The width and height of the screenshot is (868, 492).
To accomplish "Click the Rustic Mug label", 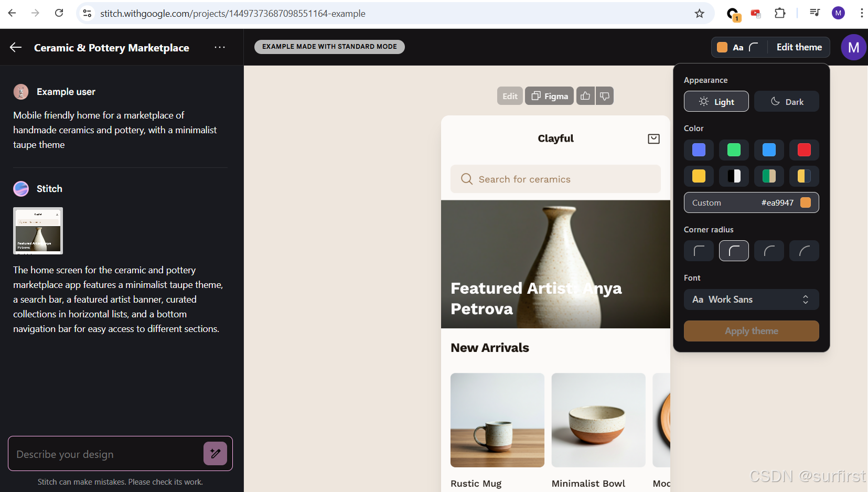I will [476, 484].
